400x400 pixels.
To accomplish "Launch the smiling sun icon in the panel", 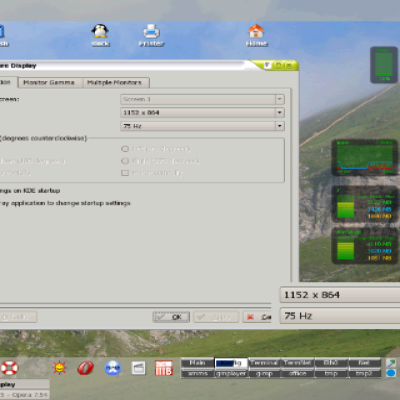I will [x=59, y=368].
